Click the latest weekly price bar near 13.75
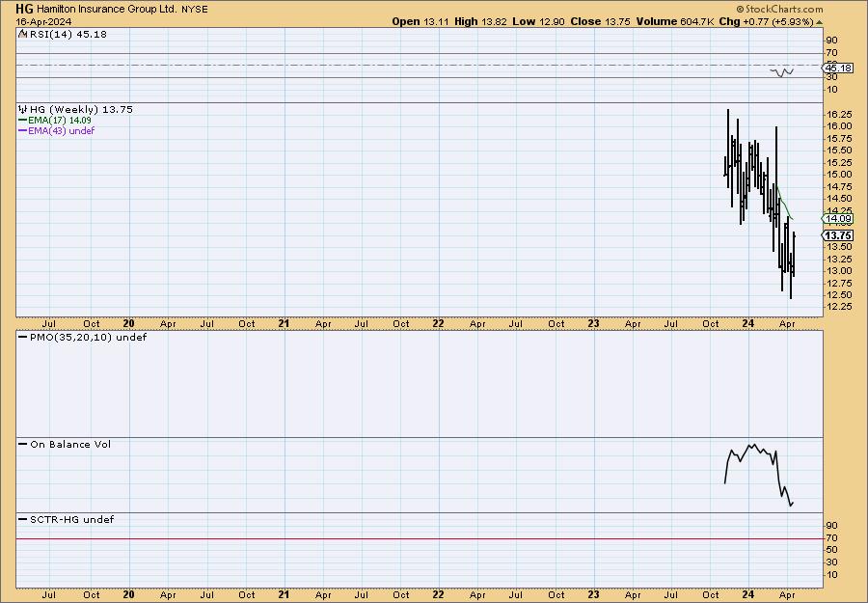The image size is (868, 603). [794, 255]
